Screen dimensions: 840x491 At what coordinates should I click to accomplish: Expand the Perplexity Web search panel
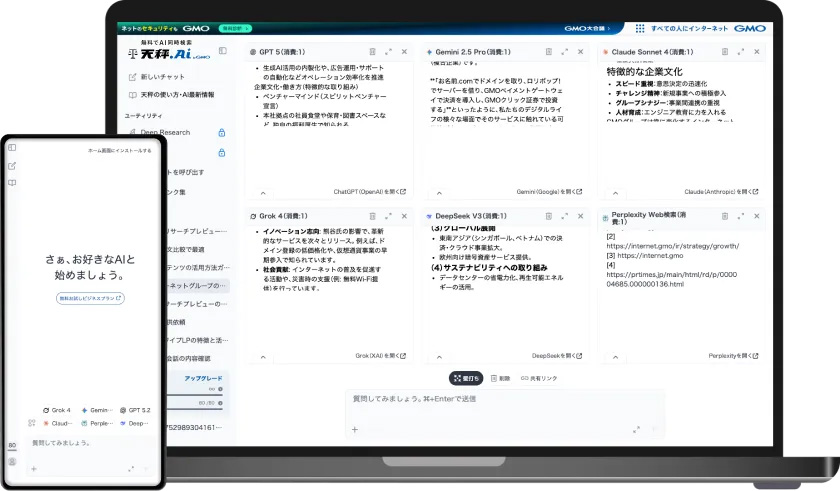pos(741,216)
